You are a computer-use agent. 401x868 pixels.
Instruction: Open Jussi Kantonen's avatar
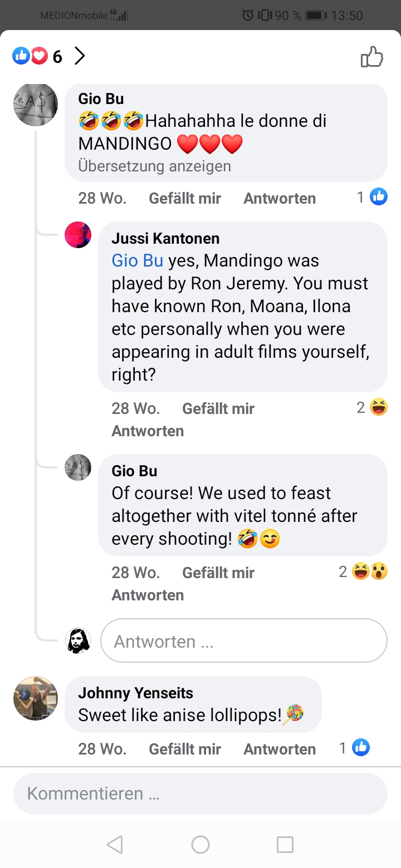click(x=78, y=234)
